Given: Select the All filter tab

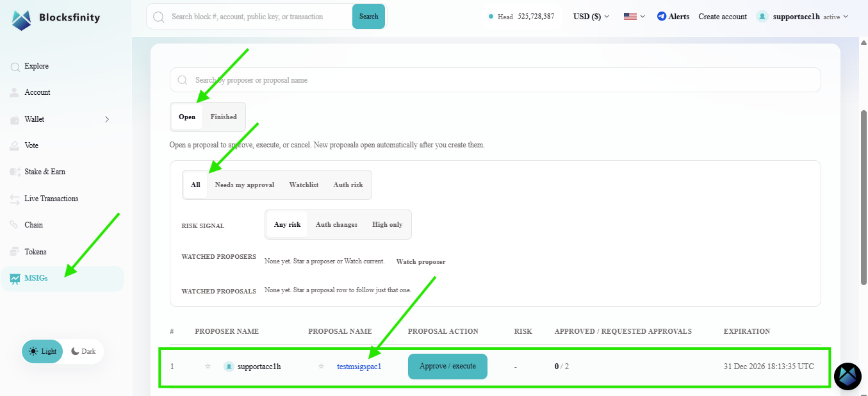Looking at the screenshot, I should [195, 185].
